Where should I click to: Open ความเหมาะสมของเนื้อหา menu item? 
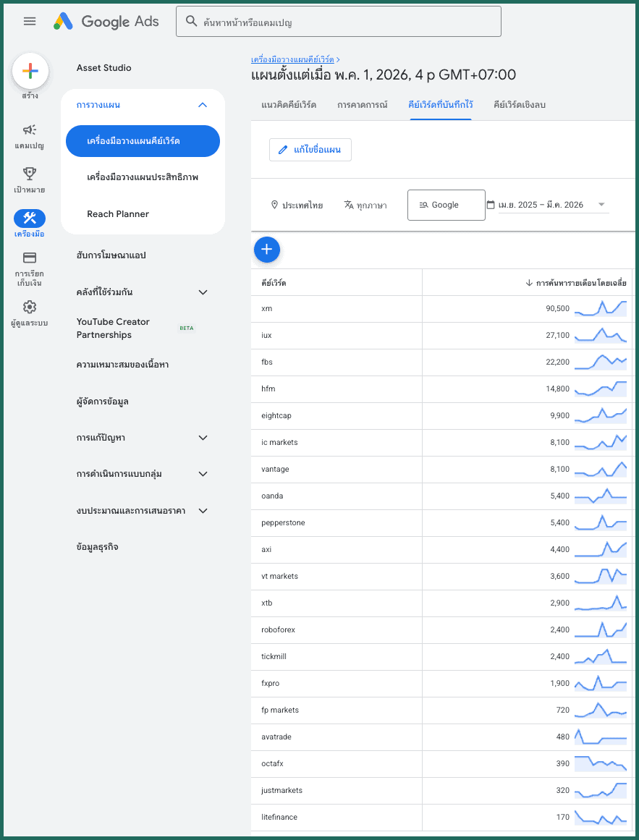tap(122, 365)
